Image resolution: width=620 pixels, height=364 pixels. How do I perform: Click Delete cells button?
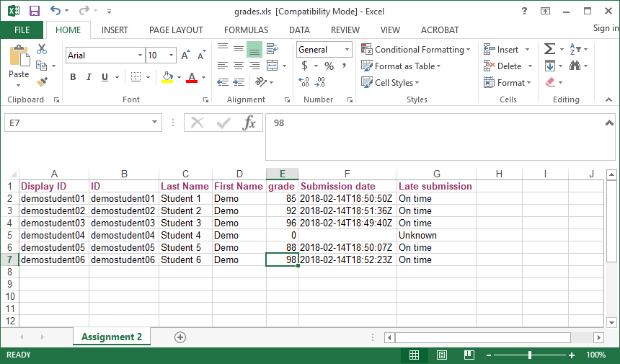coord(502,66)
